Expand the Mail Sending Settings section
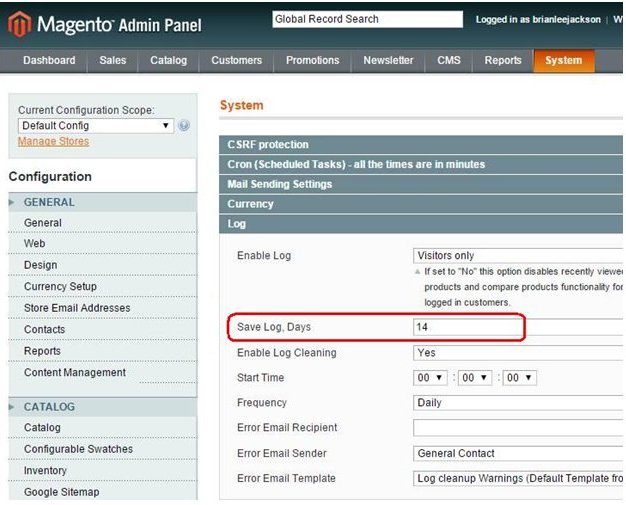The height and width of the screenshot is (505, 626). (x=421, y=184)
